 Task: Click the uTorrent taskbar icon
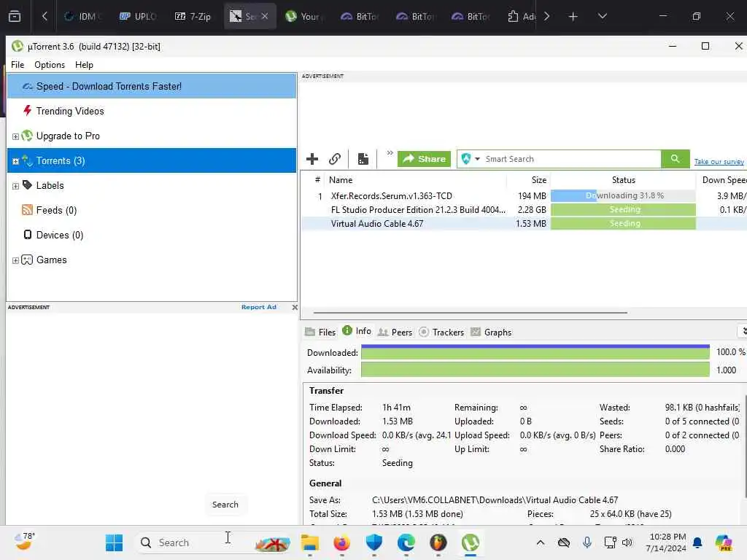point(471,542)
